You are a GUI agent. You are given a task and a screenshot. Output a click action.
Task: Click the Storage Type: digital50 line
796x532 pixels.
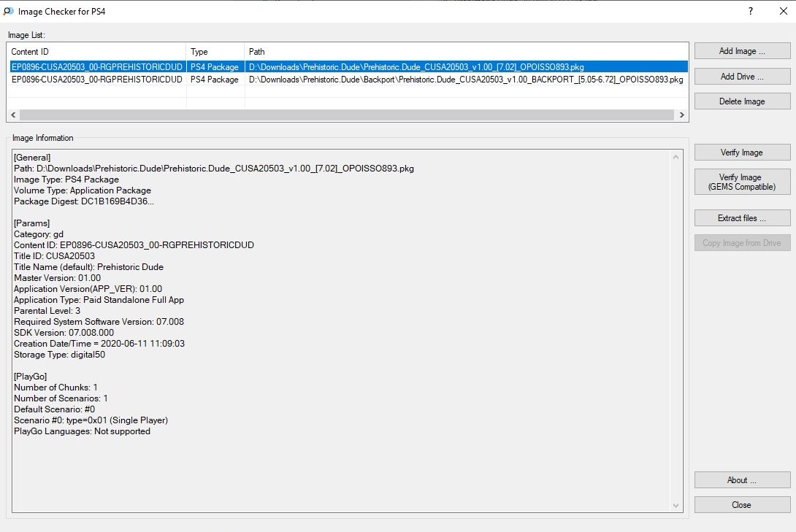[59, 355]
